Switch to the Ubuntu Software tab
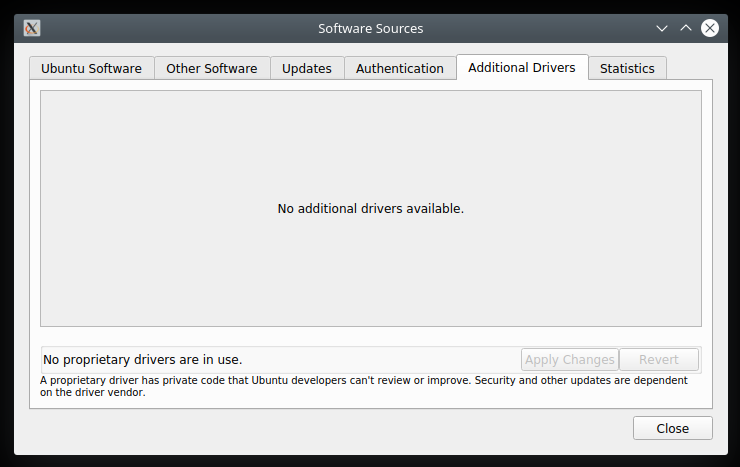Screen dimensions: 740x467 pyautogui.click(x=91, y=68)
